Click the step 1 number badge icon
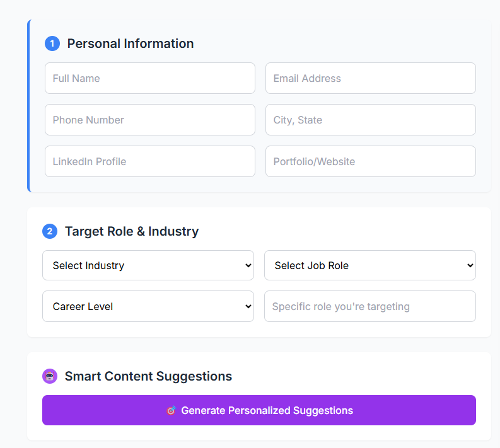The width and height of the screenshot is (500, 448). click(52, 43)
